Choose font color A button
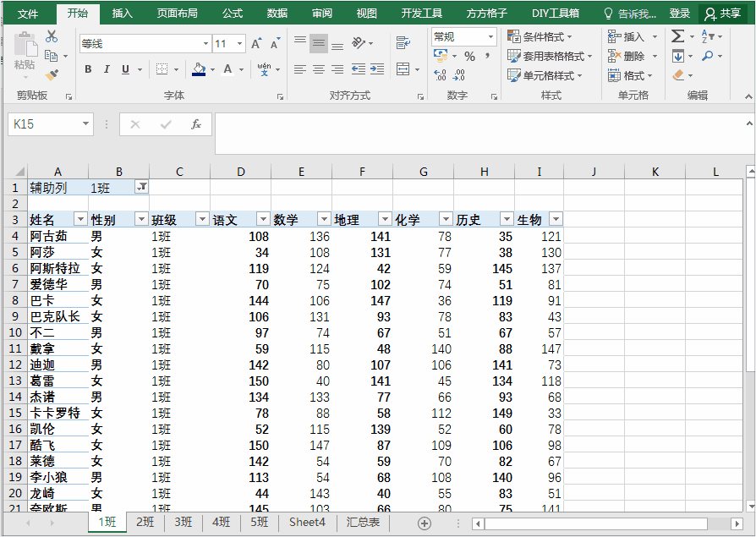Viewport: 756px width, 537px height. (228, 69)
